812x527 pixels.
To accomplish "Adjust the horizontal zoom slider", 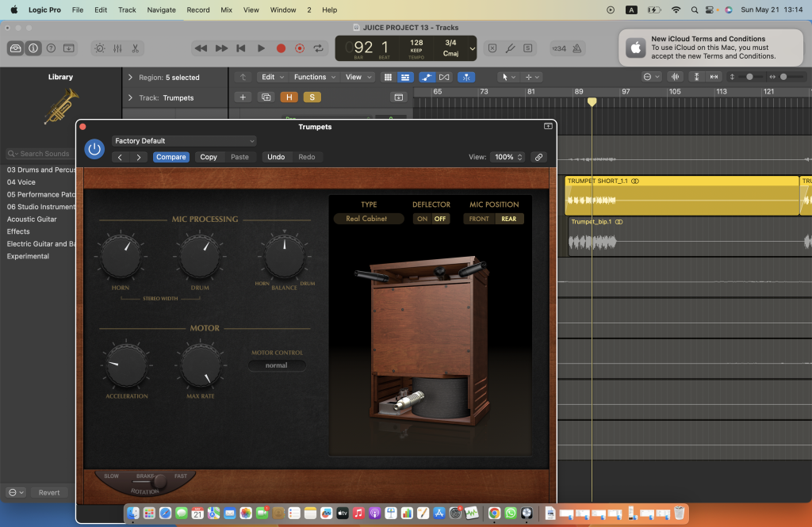I will (x=783, y=77).
